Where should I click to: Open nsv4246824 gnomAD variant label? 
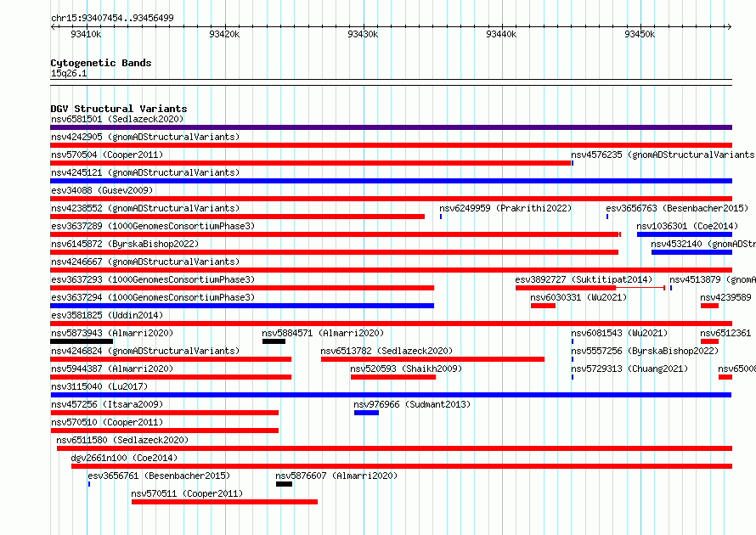145,351
